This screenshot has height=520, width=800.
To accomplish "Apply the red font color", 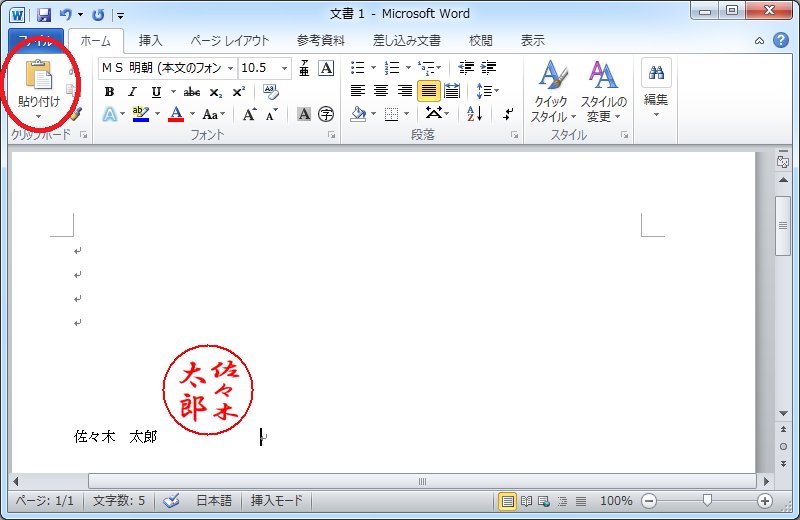I will 176,114.
